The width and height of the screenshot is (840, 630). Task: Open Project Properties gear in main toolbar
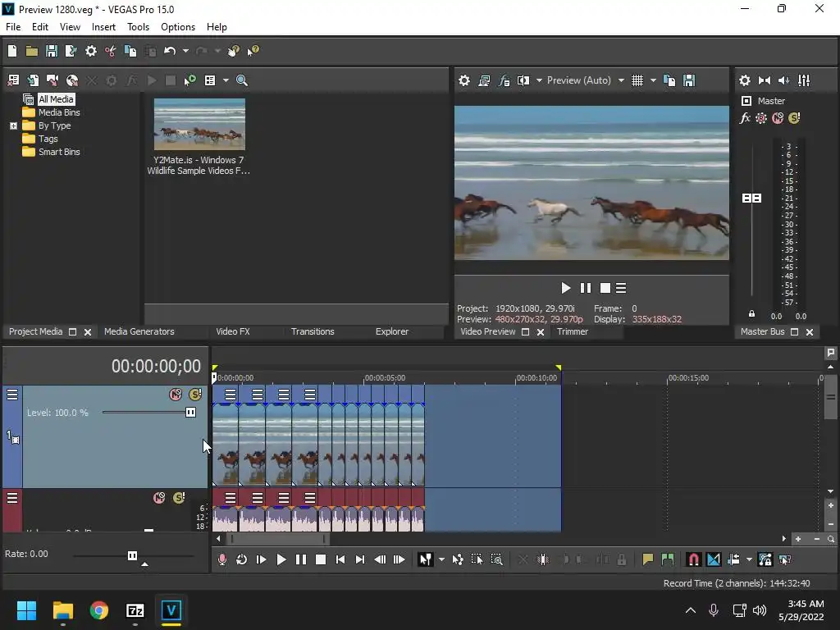click(x=91, y=51)
